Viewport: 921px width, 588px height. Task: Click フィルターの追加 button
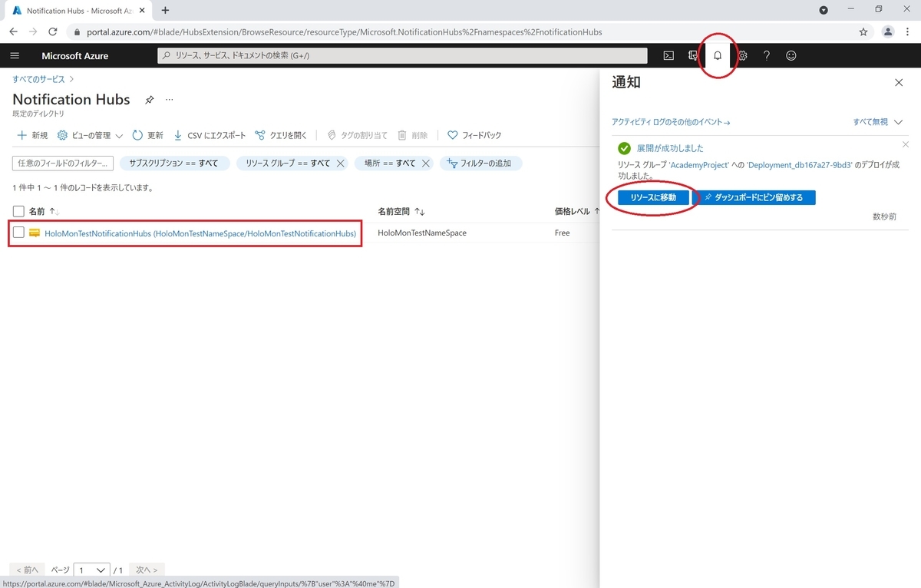(x=480, y=164)
